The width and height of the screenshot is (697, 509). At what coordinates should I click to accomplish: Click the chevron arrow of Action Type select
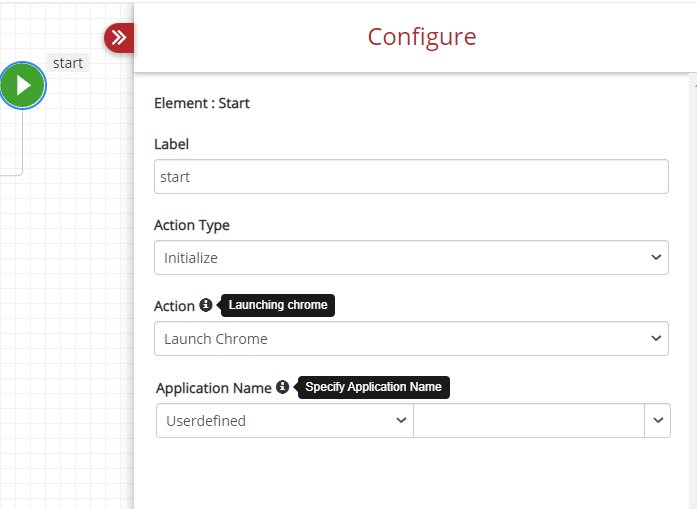pos(656,257)
